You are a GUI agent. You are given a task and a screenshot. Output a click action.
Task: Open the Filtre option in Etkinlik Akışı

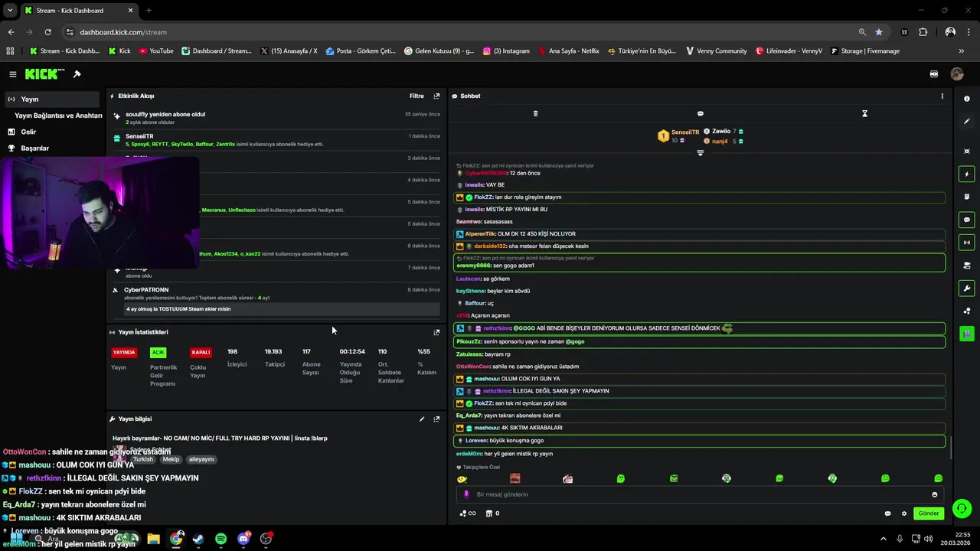tap(416, 96)
